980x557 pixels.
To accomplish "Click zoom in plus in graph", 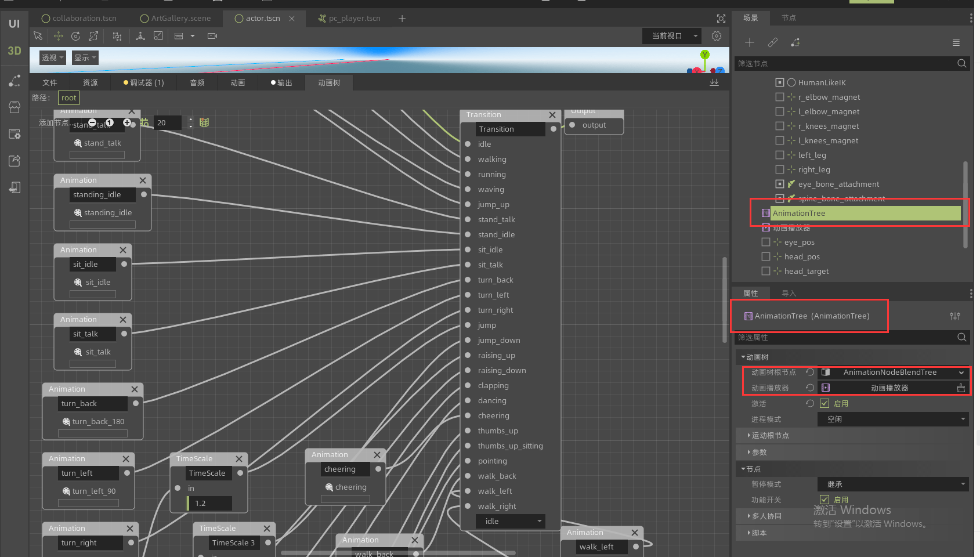I will [126, 122].
